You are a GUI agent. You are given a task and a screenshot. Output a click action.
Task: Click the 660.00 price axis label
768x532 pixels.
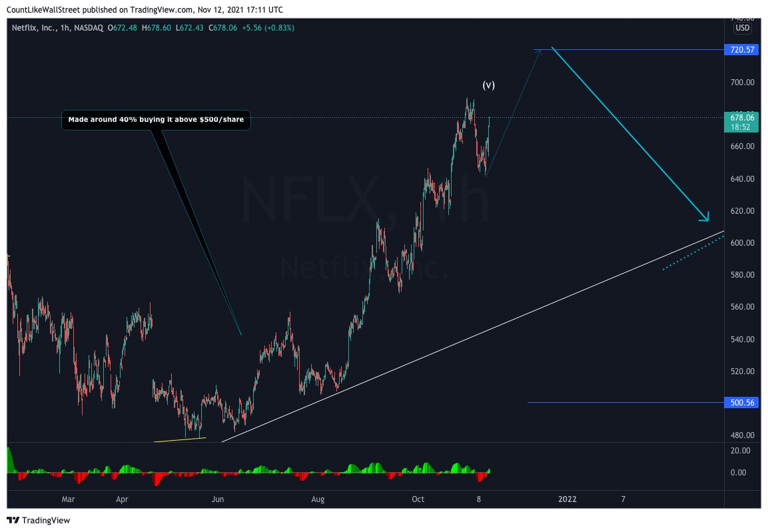743,146
